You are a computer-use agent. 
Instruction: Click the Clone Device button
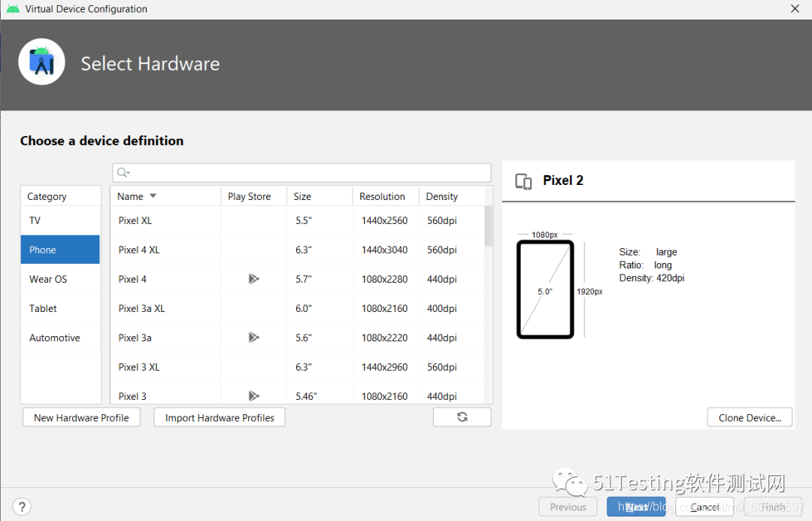[750, 417]
